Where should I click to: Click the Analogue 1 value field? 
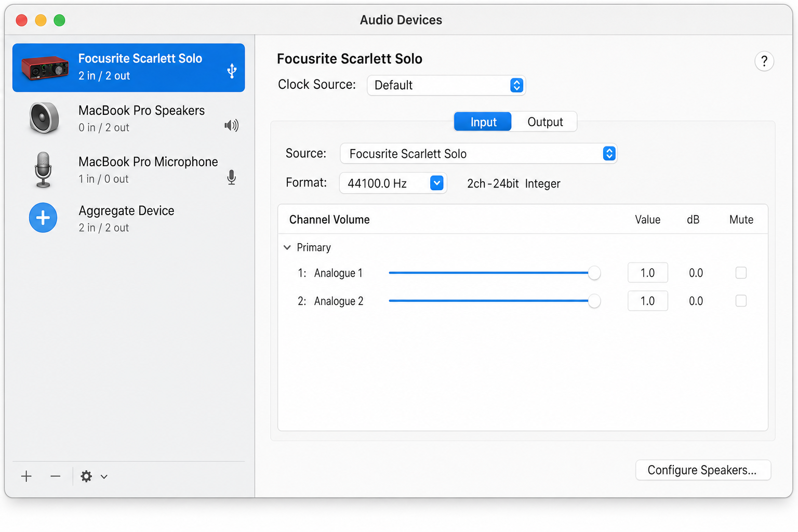coord(648,273)
